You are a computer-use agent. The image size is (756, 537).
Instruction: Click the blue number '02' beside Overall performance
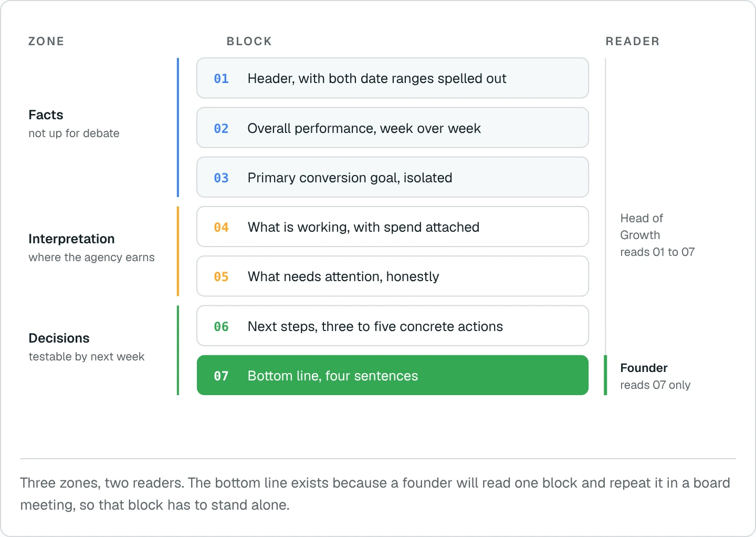(x=221, y=128)
